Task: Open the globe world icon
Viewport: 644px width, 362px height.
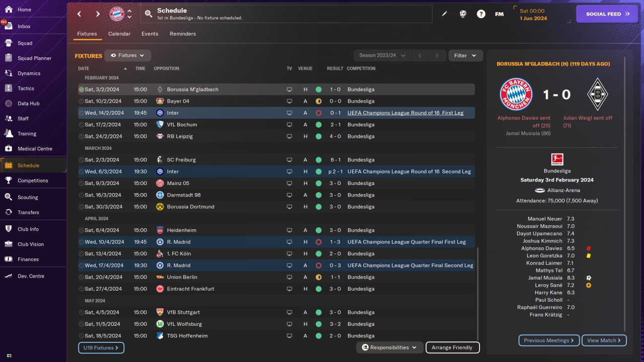Action: point(463,14)
